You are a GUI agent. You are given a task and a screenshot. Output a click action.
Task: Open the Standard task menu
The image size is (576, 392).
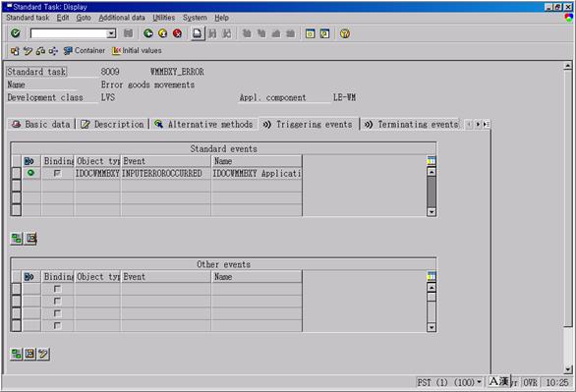pyautogui.click(x=28, y=18)
